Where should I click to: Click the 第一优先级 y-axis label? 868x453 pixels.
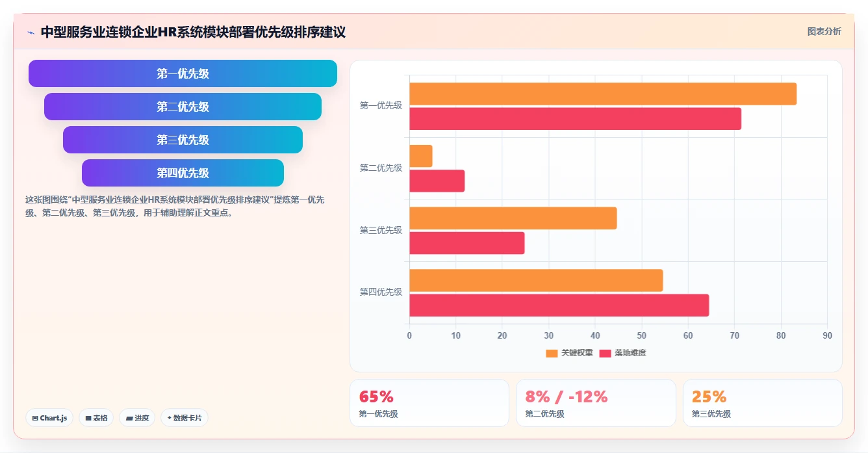point(381,105)
